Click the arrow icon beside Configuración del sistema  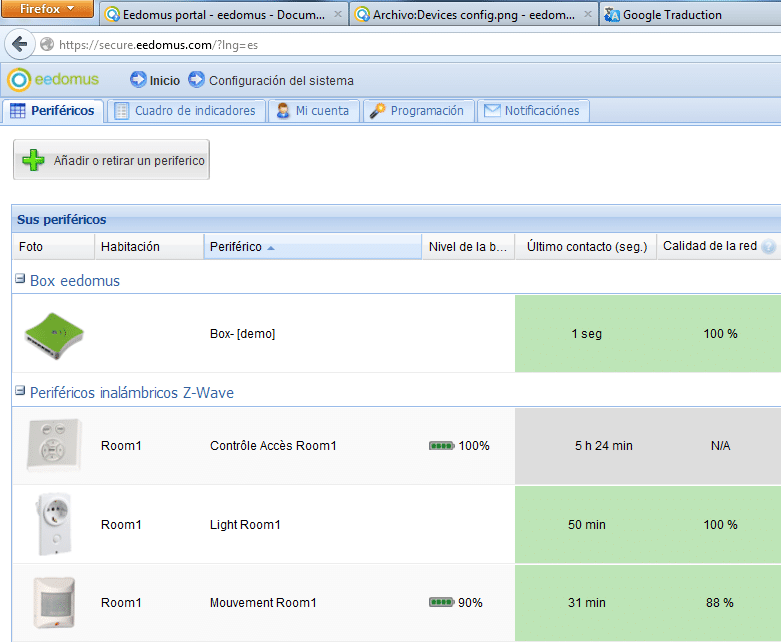tap(196, 80)
